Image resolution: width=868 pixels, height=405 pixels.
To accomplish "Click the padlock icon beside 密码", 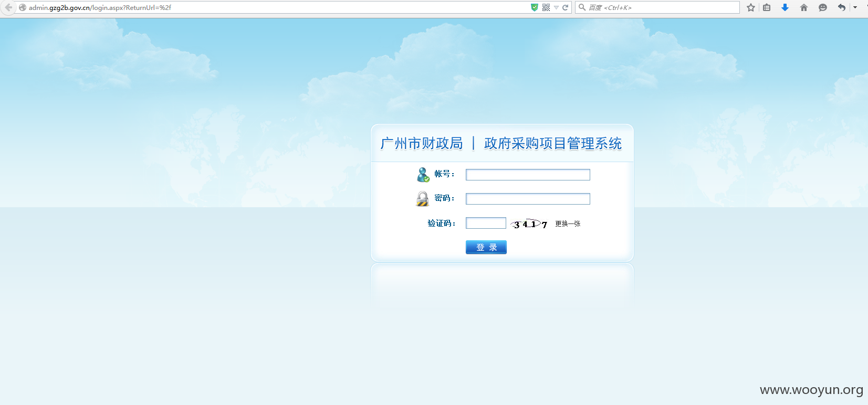I will 423,199.
